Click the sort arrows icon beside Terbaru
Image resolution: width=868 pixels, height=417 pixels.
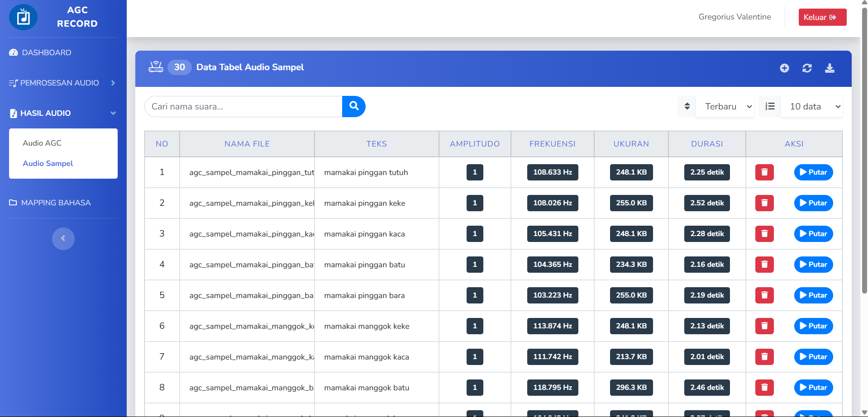[x=687, y=106]
